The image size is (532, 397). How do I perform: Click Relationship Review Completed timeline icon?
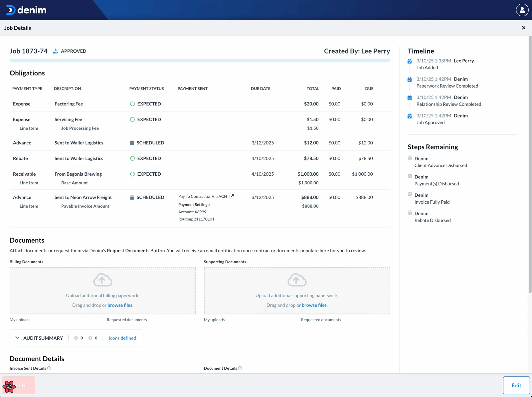click(x=410, y=98)
